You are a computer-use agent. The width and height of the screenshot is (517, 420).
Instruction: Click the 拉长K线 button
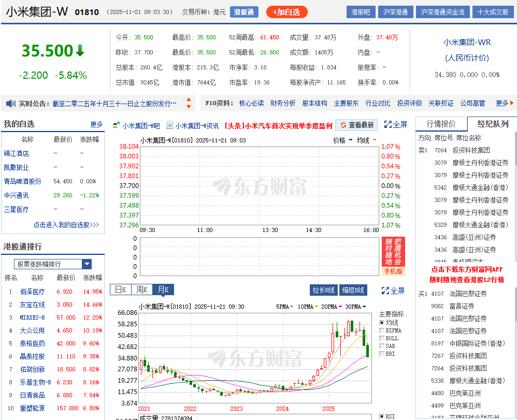click(323, 290)
